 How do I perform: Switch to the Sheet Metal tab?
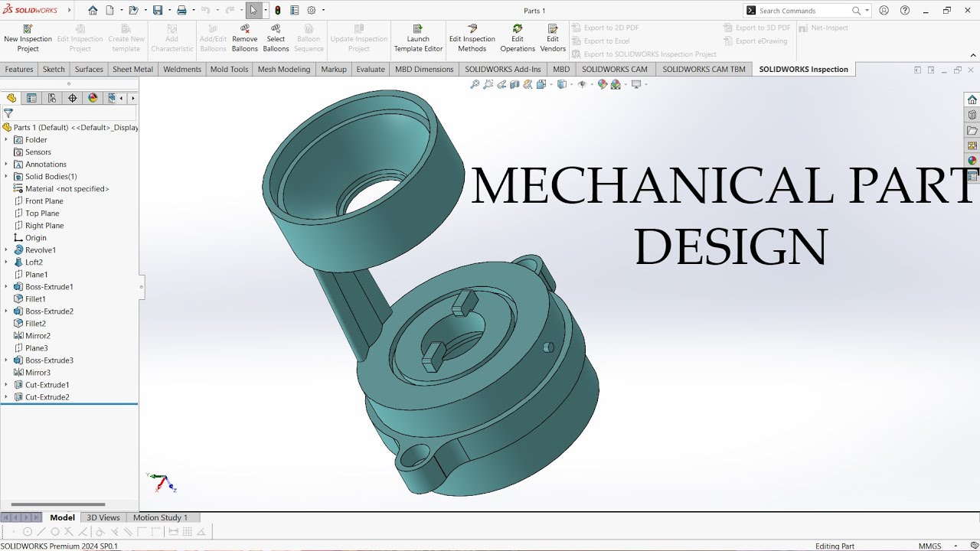pyautogui.click(x=133, y=69)
